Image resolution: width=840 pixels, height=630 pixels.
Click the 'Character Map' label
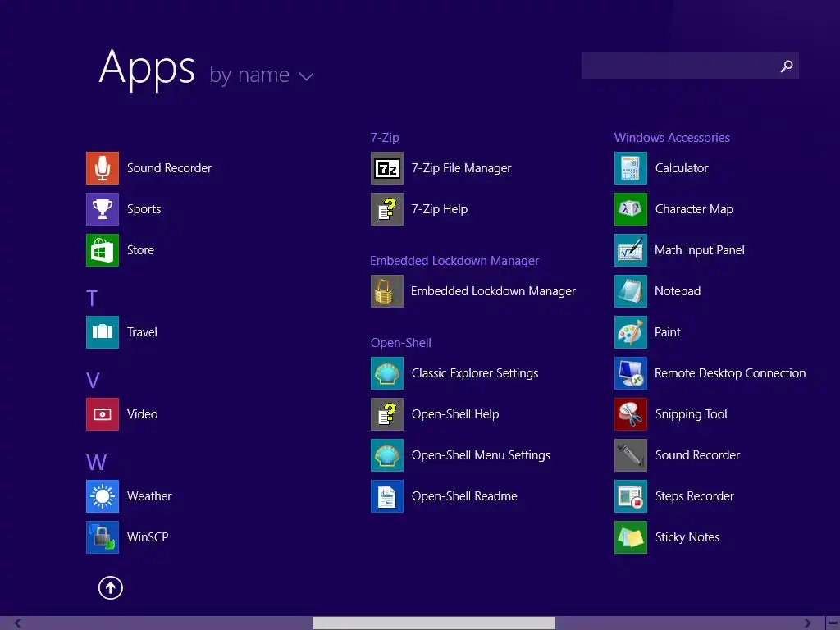(x=694, y=209)
